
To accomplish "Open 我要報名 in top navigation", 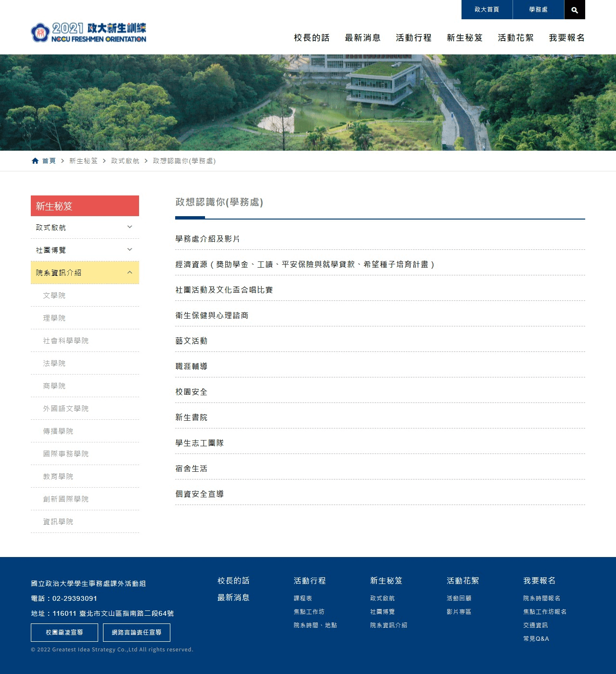I will tap(567, 38).
